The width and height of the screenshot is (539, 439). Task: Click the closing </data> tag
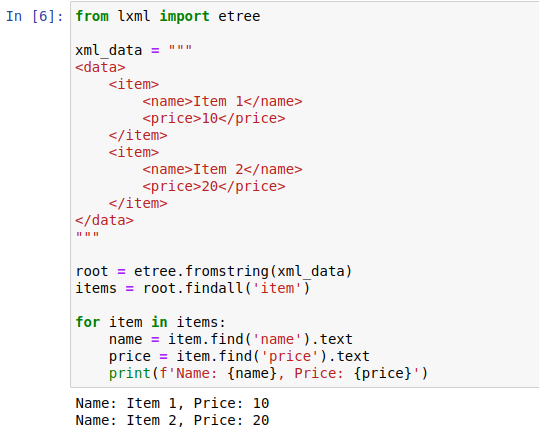point(104,220)
